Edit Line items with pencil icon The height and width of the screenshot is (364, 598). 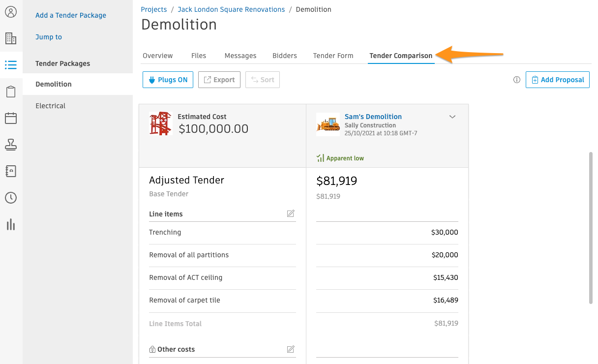pos(291,213)
